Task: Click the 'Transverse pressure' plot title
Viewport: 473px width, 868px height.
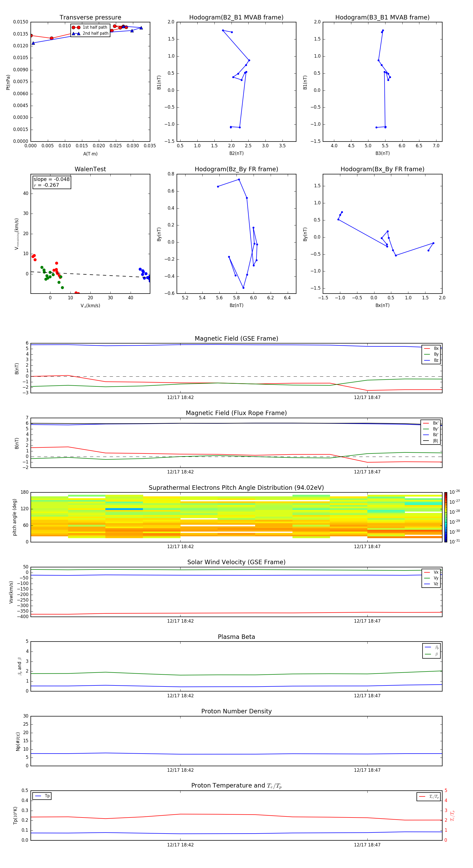Action: click(90, 17)
